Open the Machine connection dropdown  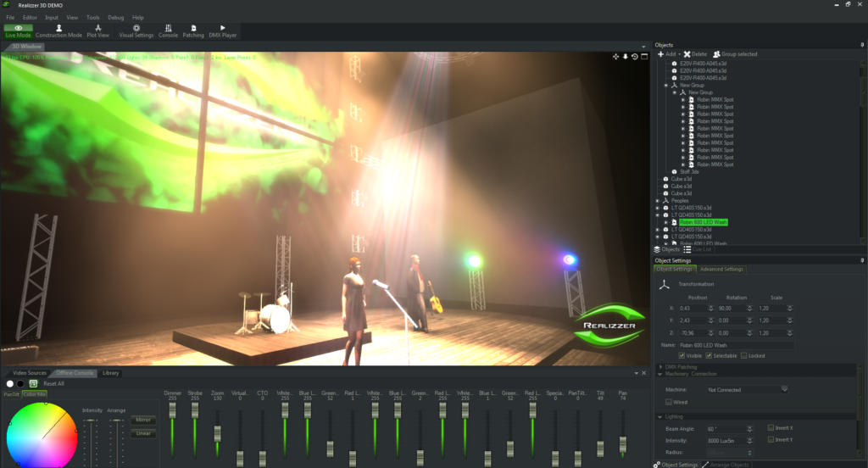coord(784,390)
